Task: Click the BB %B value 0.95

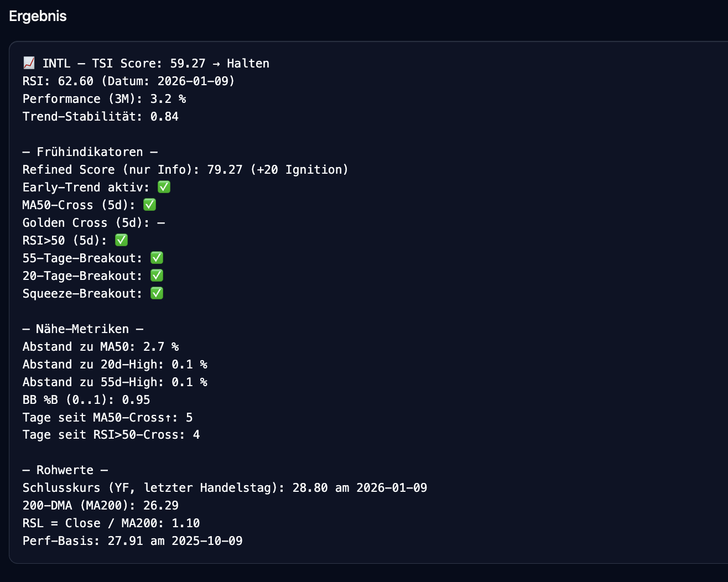Action: point(136,399)
